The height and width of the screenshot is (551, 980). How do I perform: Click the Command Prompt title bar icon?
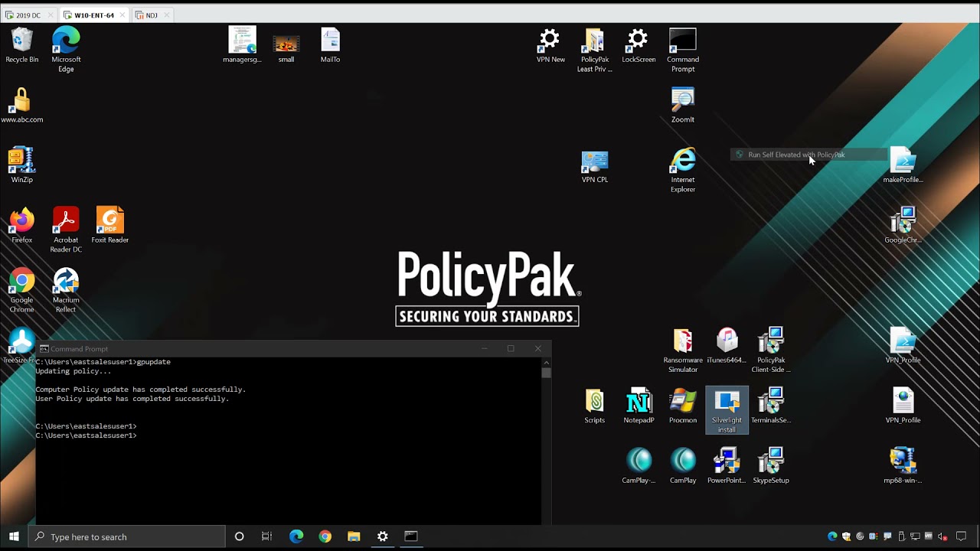coord(44,349)
